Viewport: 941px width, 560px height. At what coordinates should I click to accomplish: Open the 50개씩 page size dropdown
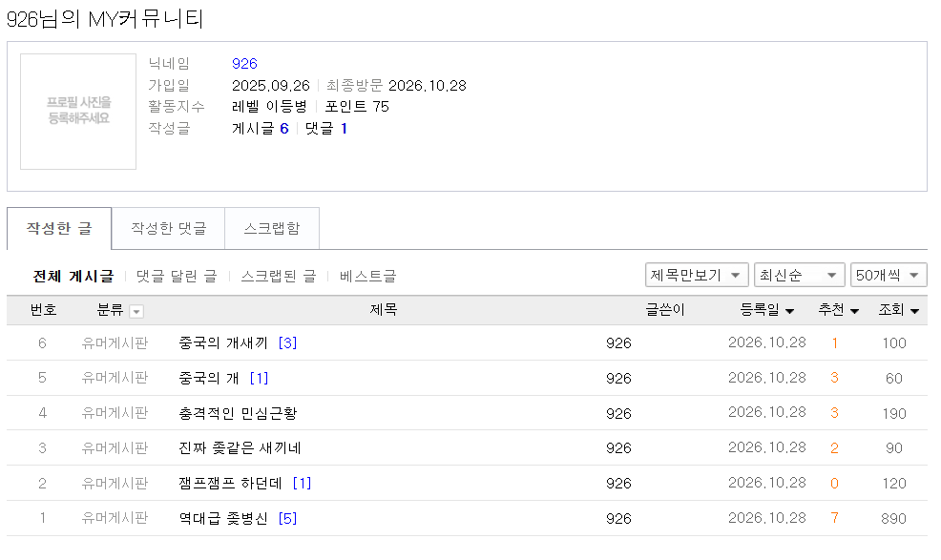coord(889,275)
